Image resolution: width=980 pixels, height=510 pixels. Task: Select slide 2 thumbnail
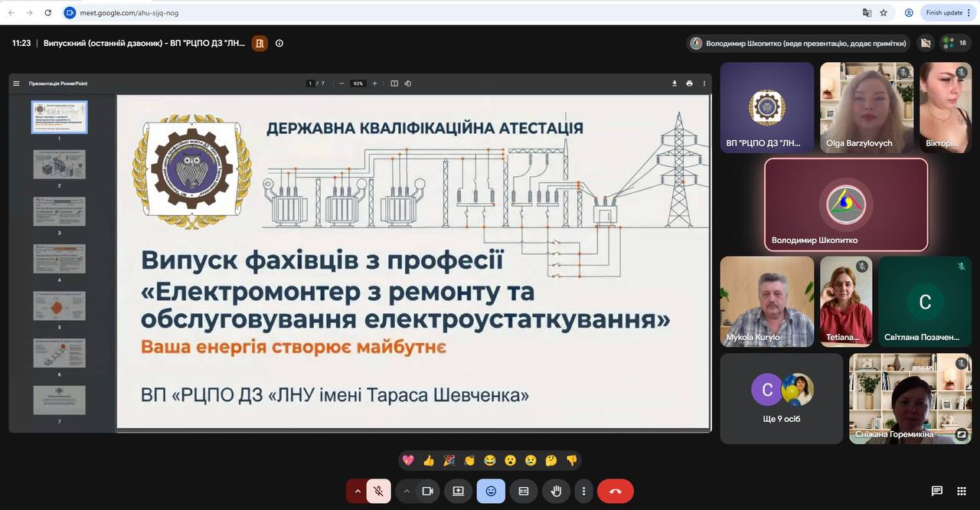[59, 165]
